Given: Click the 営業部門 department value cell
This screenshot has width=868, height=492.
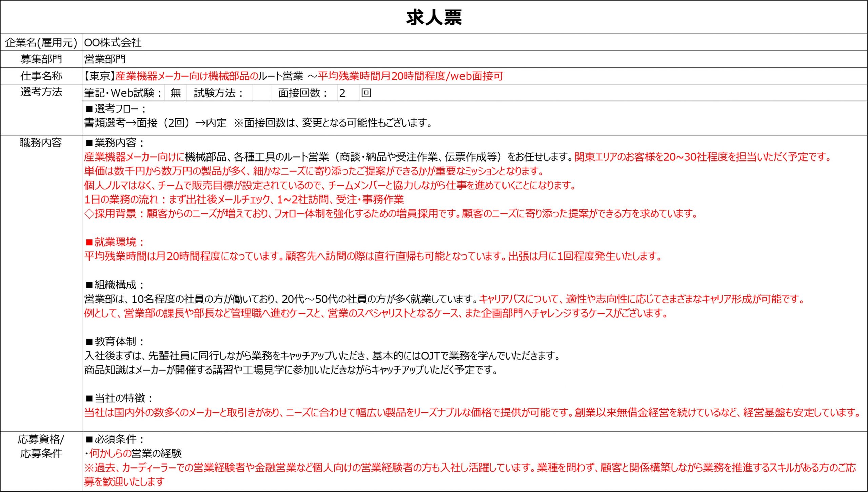Looking at the screenshot, I should coord(105,59).
